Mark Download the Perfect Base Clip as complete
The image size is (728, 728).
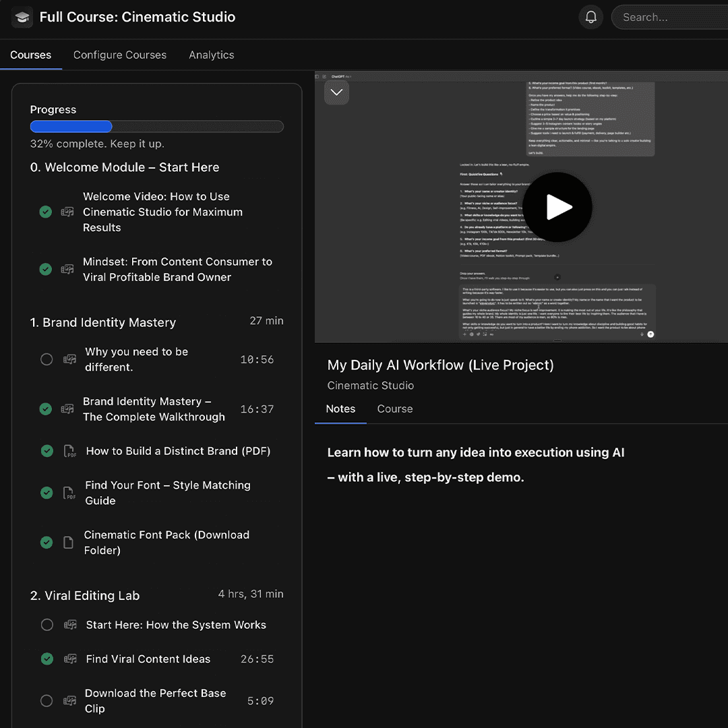pos(47,700)
